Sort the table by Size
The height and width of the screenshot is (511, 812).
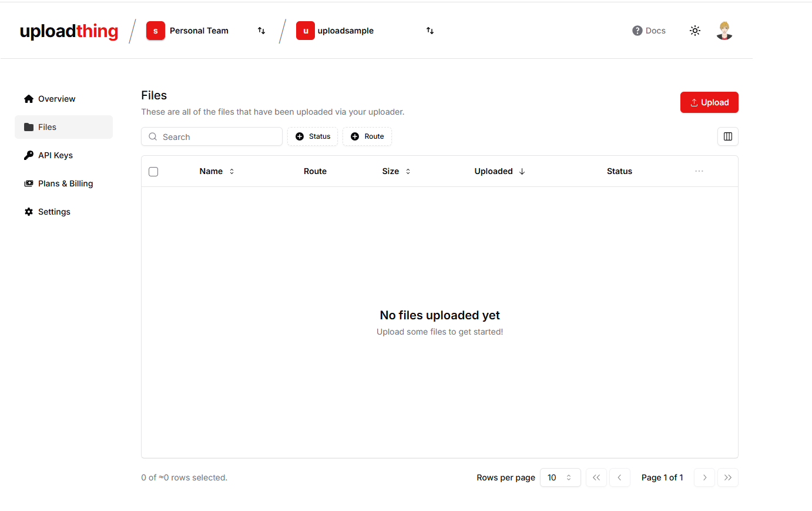click(397, 171)
